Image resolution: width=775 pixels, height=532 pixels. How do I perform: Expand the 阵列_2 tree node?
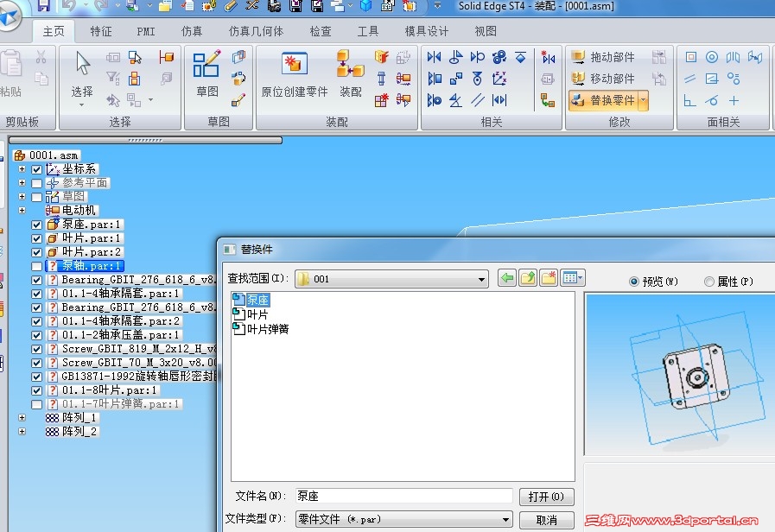tap(22, 432)
